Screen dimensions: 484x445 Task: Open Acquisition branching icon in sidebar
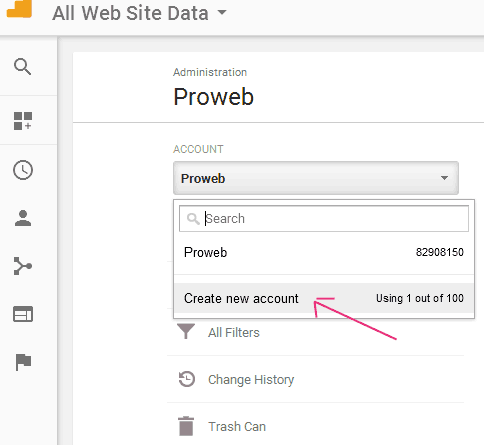point(23,266)
